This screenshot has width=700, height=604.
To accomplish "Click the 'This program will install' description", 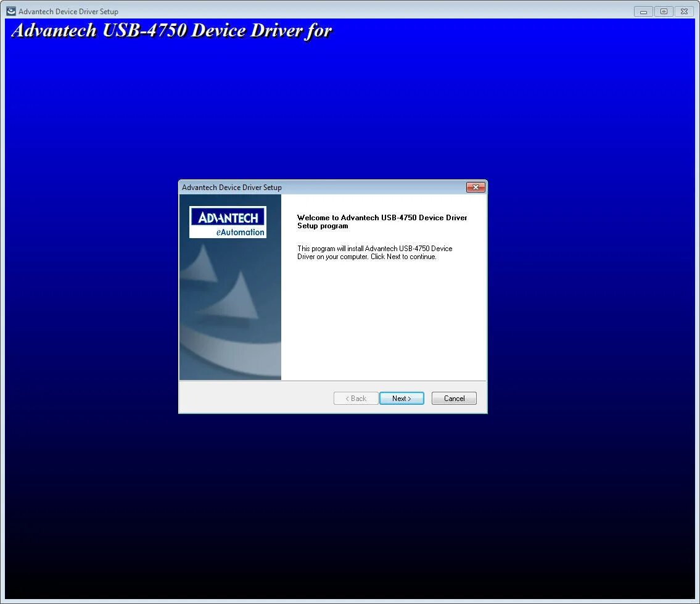I will [374, 252].
